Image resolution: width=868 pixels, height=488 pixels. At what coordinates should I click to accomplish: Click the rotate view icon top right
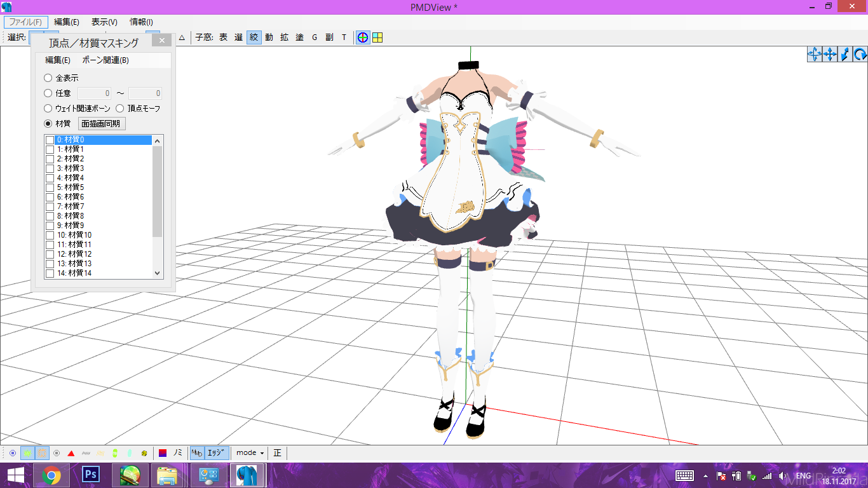tap(860, 54)
